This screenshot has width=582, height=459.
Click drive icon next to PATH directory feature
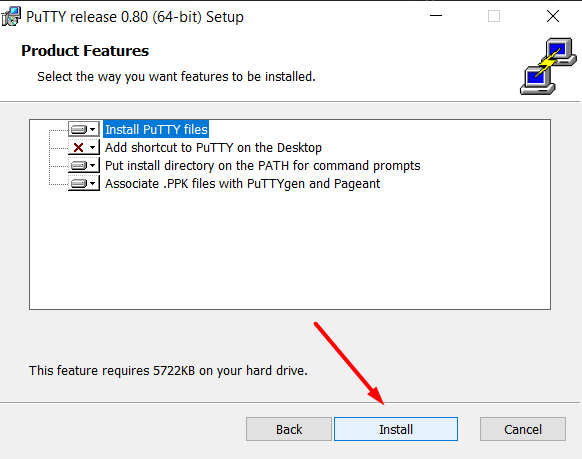click(79, 165)
